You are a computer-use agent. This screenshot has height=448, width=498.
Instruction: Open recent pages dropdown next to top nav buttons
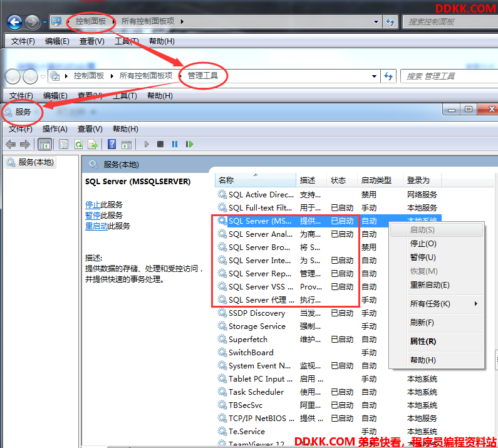tap(44, 22)
